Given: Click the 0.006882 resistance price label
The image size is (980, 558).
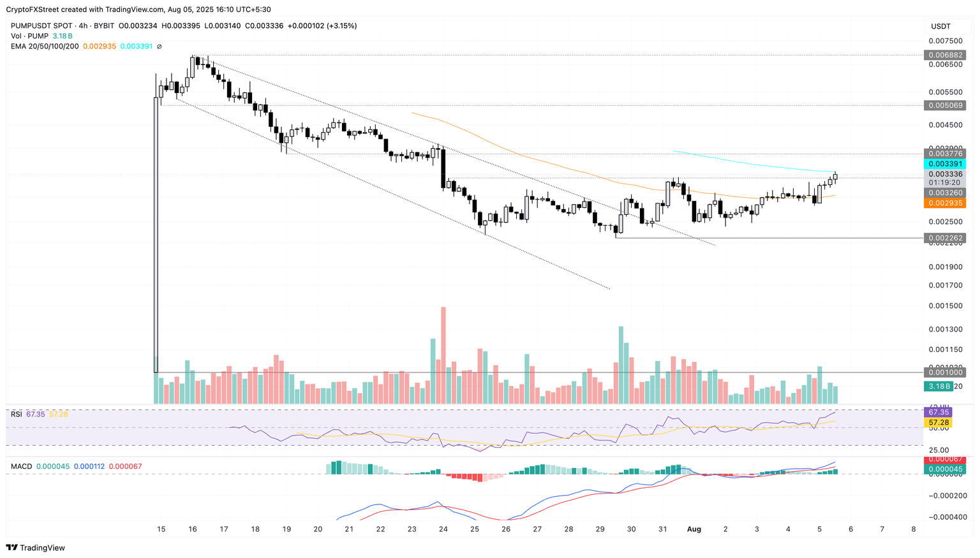Looking at the screenshot, I should 945,55.
